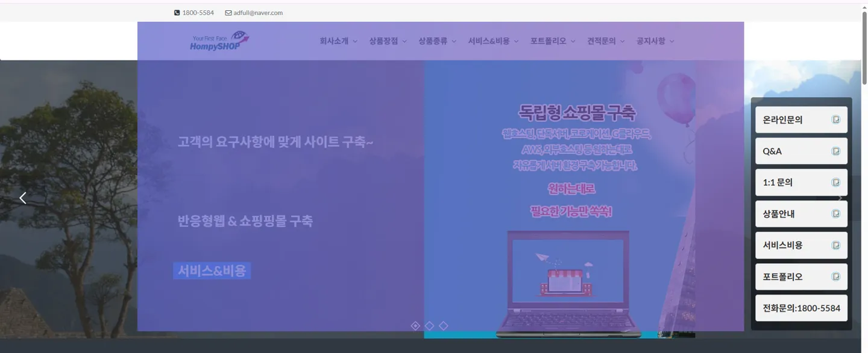Click the 1800-5584 phone number link
Screen dimensions: 868x353
[198, 13]
